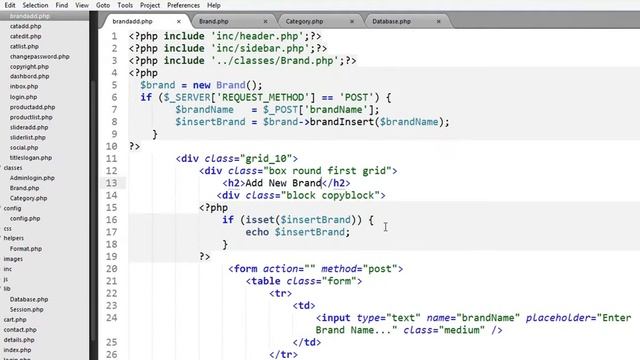Select brandadd.php in the sidebar

point(29,16)
